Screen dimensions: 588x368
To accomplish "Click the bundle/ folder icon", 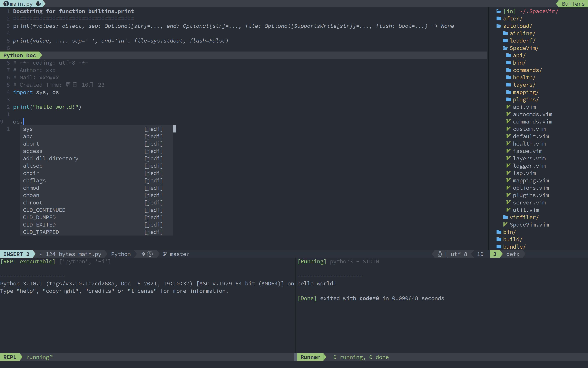I will pos(499,247).
